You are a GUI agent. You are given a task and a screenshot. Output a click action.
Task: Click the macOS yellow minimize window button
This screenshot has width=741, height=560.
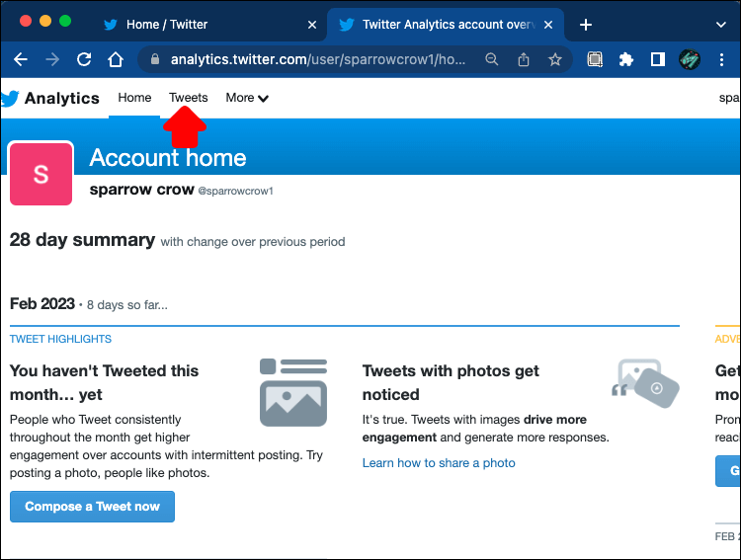click(45, 21)
